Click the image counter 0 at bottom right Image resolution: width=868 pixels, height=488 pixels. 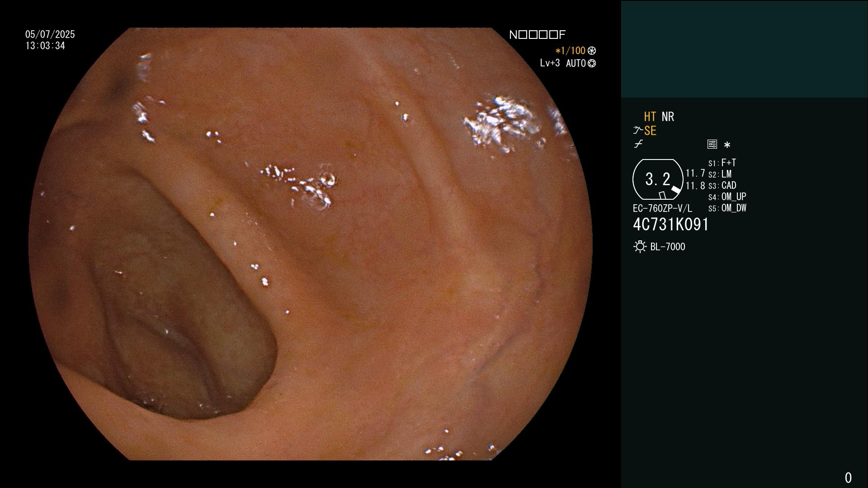coord(848,478)
